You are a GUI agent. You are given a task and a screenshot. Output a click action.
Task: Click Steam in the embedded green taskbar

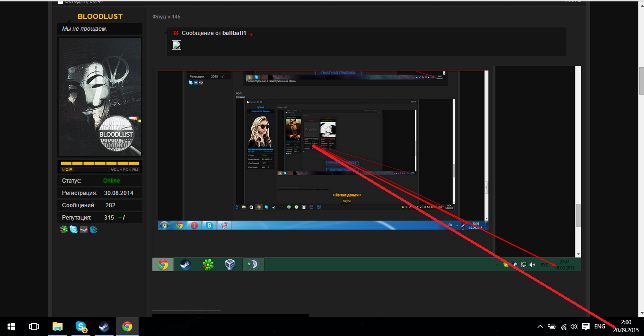click(185, 265)
